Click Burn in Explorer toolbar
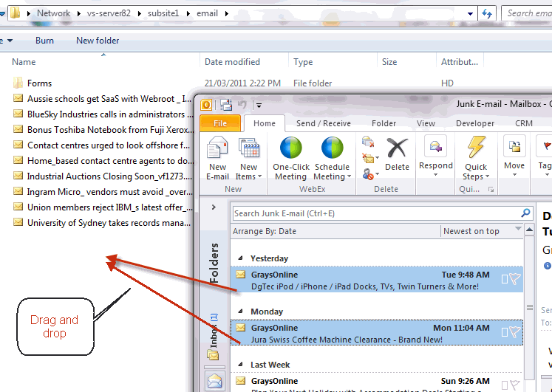The image size is (552, 392). pos(44,41)
